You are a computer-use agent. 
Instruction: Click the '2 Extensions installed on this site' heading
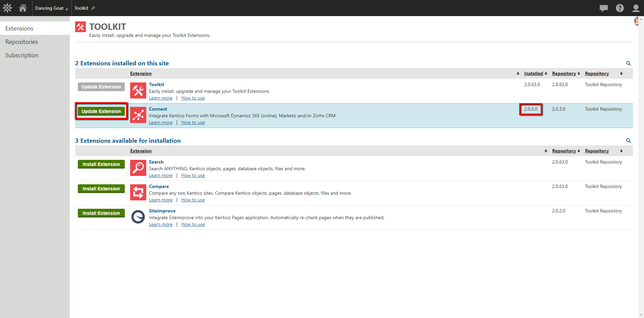[x=122, y=63]
